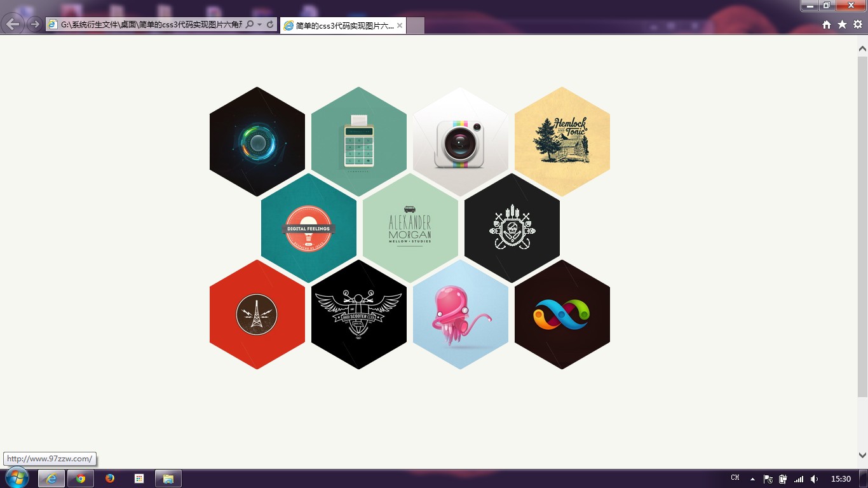868x488 pixels.
Task: Switch to Internet Explorer in the taskbar
Action: 51,478
